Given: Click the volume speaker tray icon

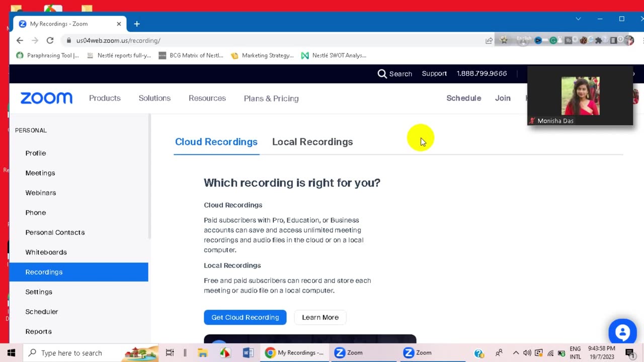Looking at the screenshot, I should [527, 353].
